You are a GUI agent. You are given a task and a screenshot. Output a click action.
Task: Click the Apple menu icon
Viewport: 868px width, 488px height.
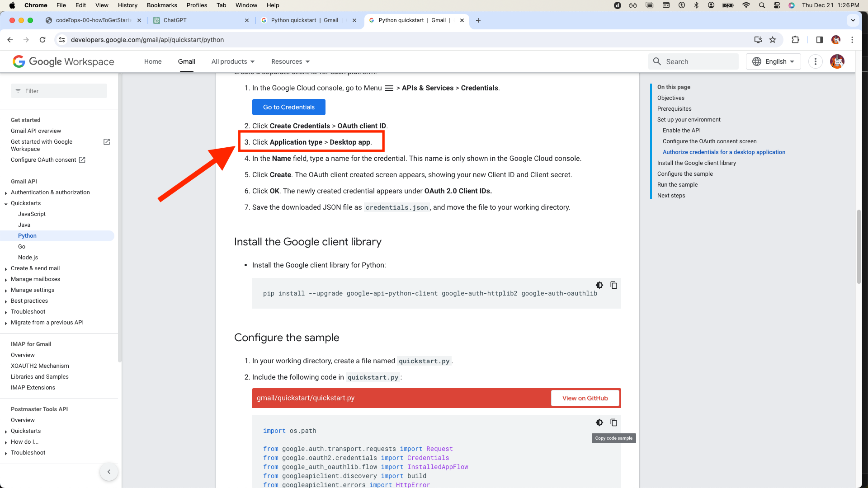(12, 5)
